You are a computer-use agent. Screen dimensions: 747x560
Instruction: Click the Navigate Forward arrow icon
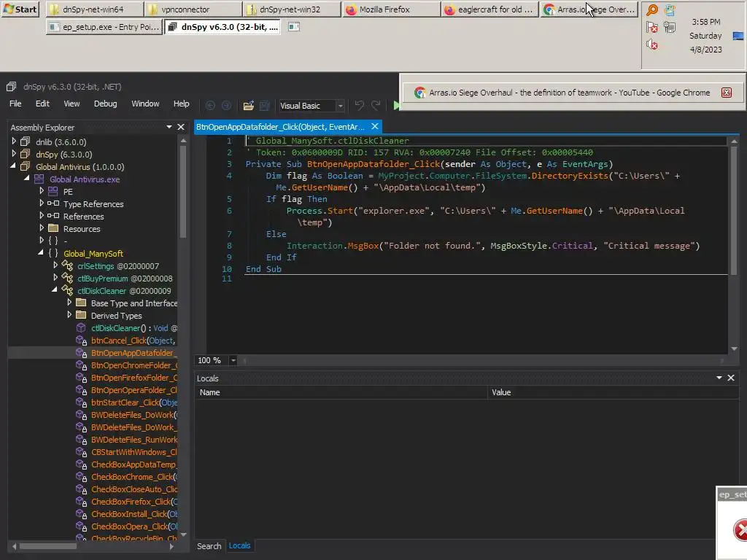[226, 106]
